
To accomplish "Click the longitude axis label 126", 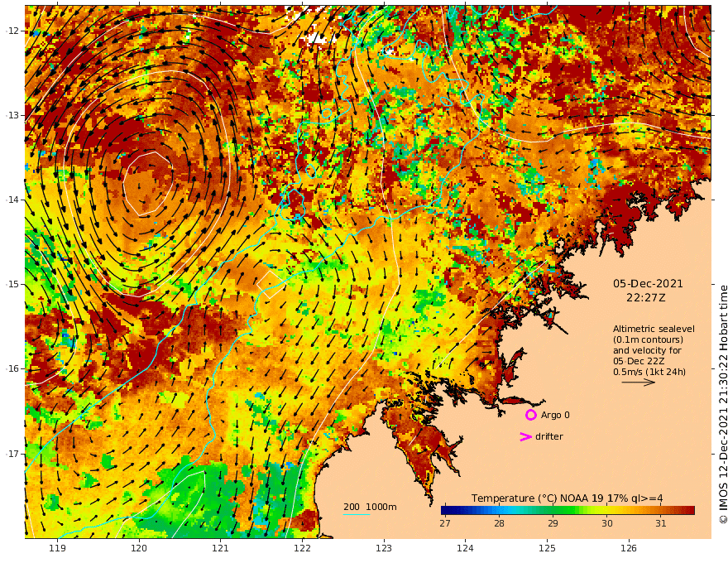I will point(629,548).
